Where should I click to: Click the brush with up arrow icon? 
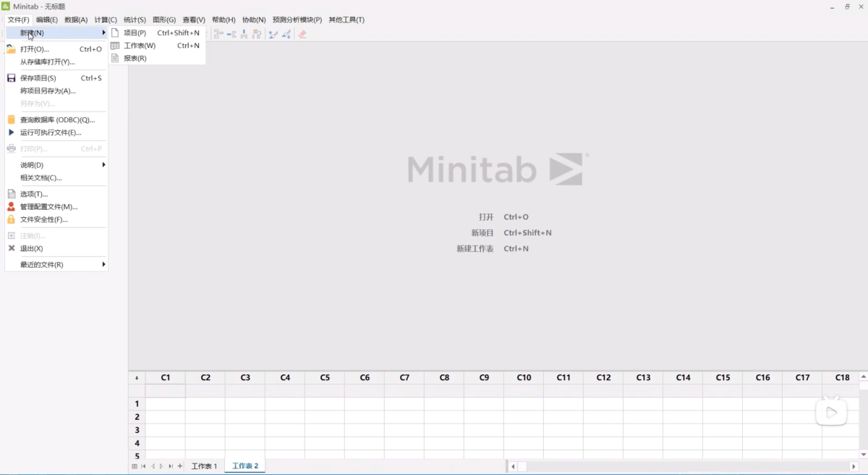point(273,34)
